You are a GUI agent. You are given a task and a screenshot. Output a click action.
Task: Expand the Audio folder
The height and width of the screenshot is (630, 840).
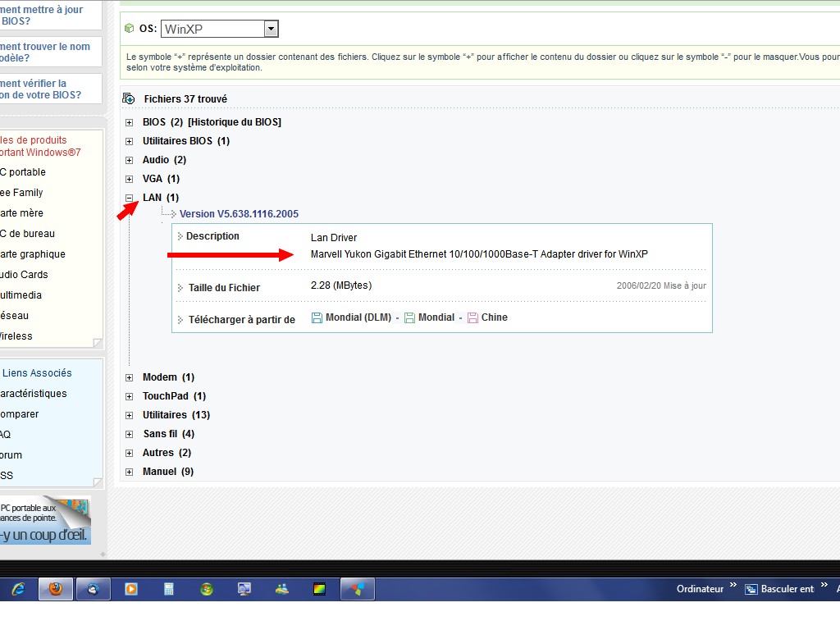[129, 160]
